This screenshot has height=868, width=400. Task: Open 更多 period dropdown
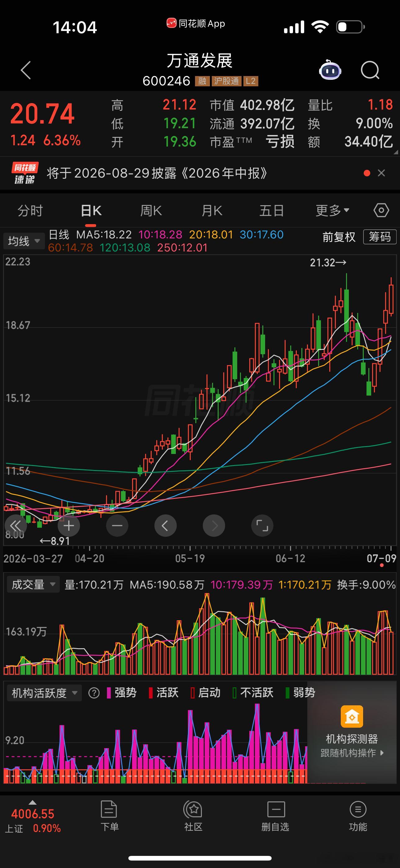click(x=332, y=210)
